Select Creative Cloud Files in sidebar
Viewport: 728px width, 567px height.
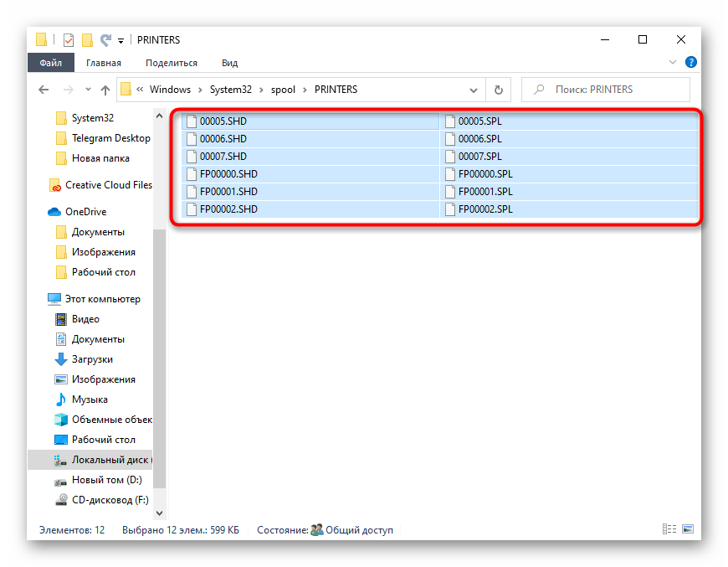pos(108,185)
